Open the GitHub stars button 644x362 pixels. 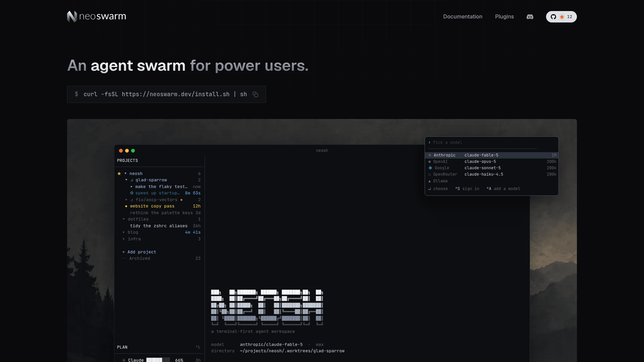[561, 17]
